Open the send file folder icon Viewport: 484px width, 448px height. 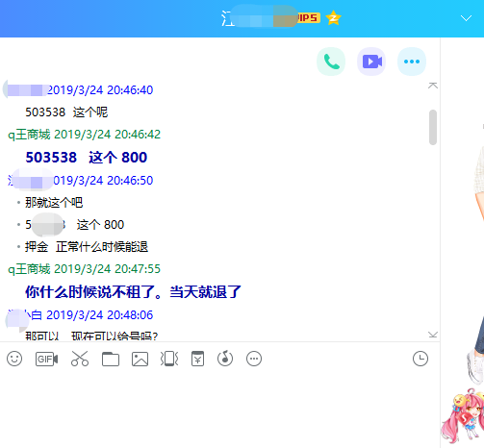(x=111, y=359)
